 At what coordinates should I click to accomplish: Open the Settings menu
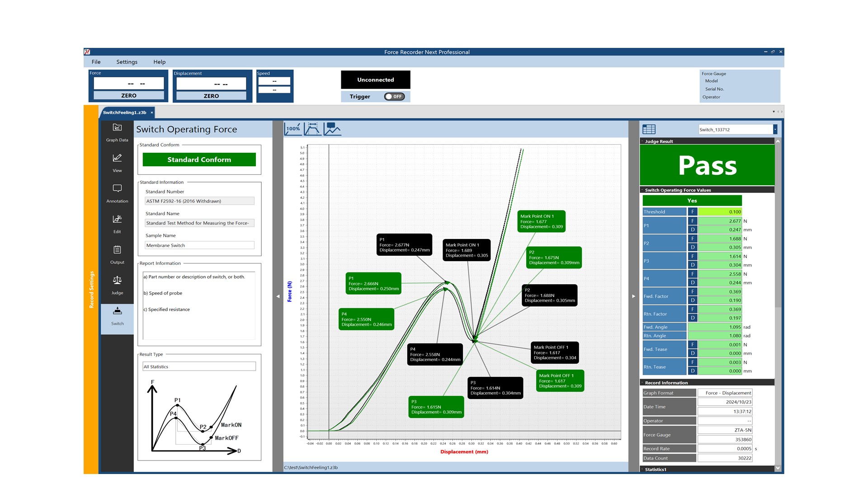[x=127, y=62]
